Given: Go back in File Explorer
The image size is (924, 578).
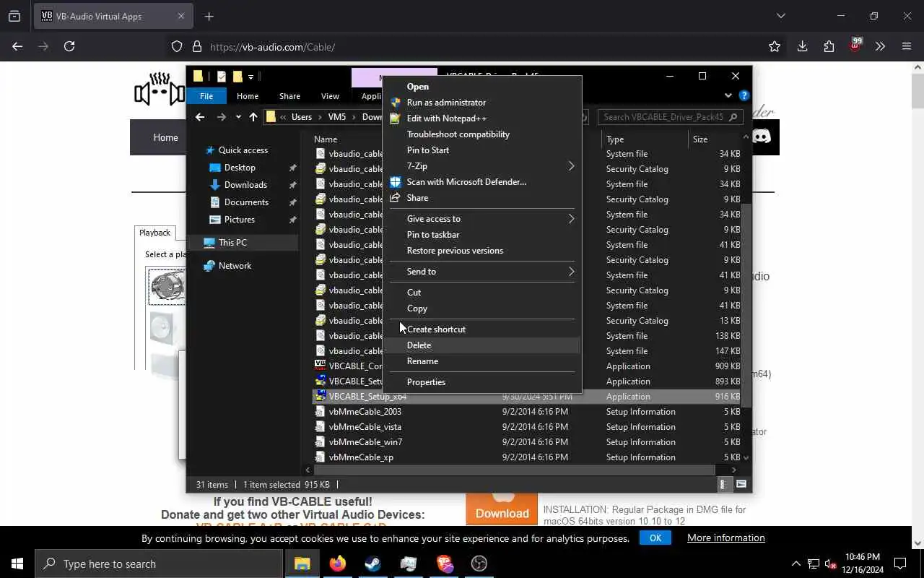Looking at the screenshot, I should (200, 117).
